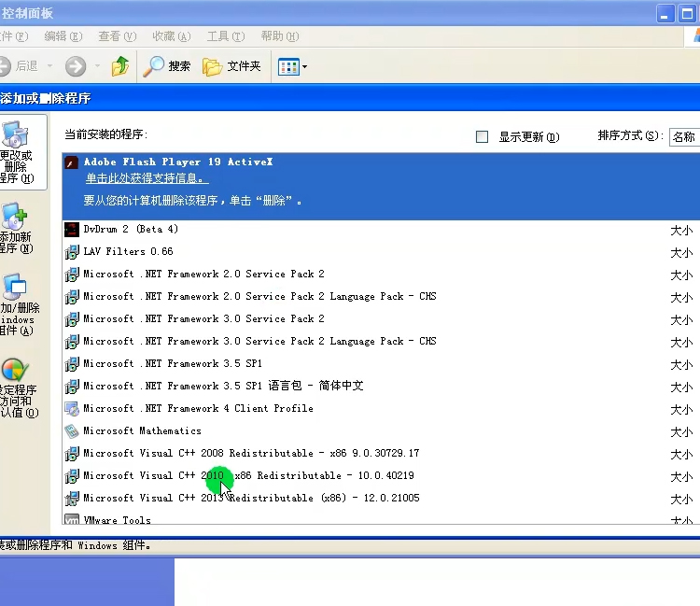Open the Favorites (收藏) menu

point(172,36)
